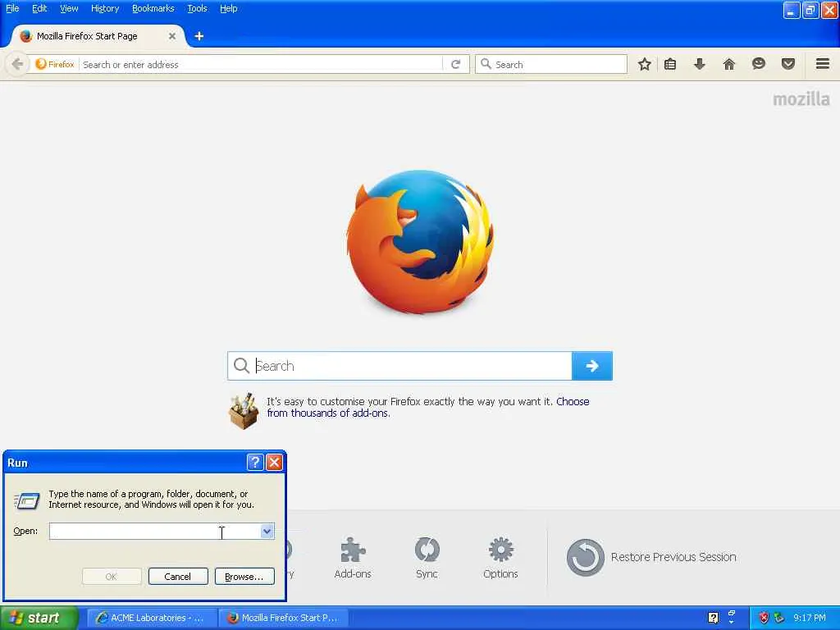Screen dimensions: 840x630
Task: Open the History menu
Action: [x=105, y=8]
